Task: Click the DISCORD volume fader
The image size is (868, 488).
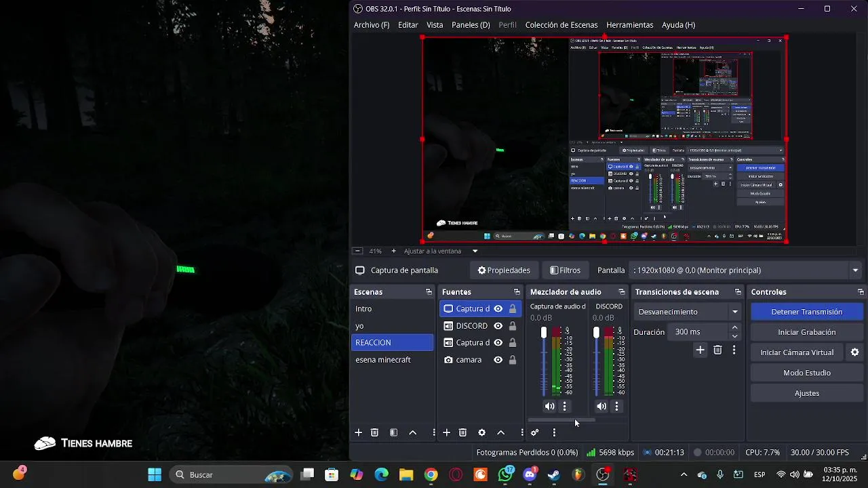Action: [596, 333]
